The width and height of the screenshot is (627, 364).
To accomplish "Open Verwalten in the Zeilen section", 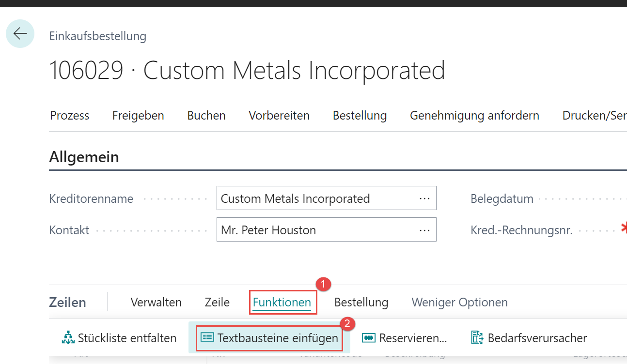I will [x=156, y=303].
